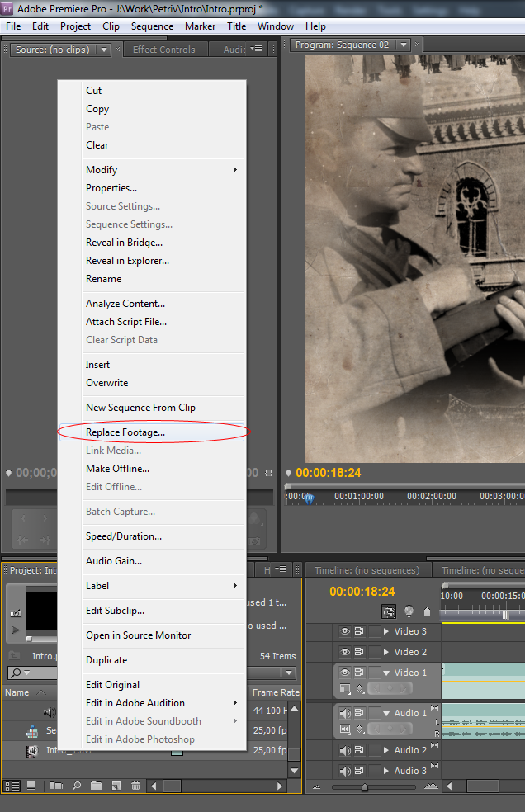Collapse the Video 1 track
Screen dimensions: 525x812
(x=386, y=673)
